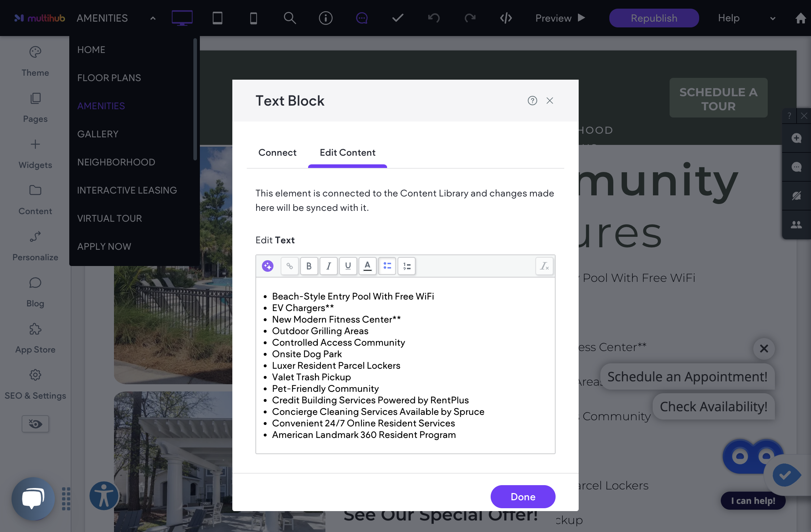Viewport: 811px width, 532px height.
Task: Open developer mode code icon
Action: coord(506,18)
